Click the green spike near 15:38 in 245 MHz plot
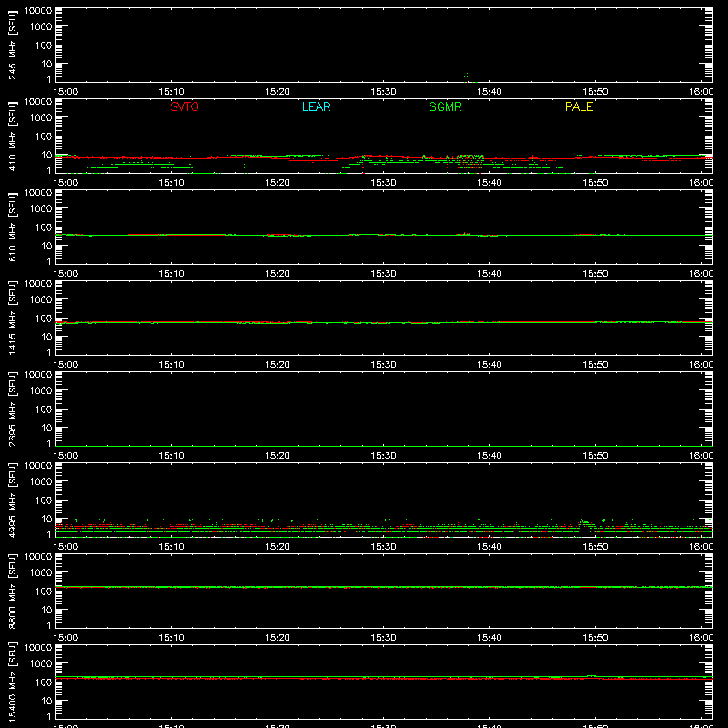The image size is (728, 728). [x=467, y=77]
